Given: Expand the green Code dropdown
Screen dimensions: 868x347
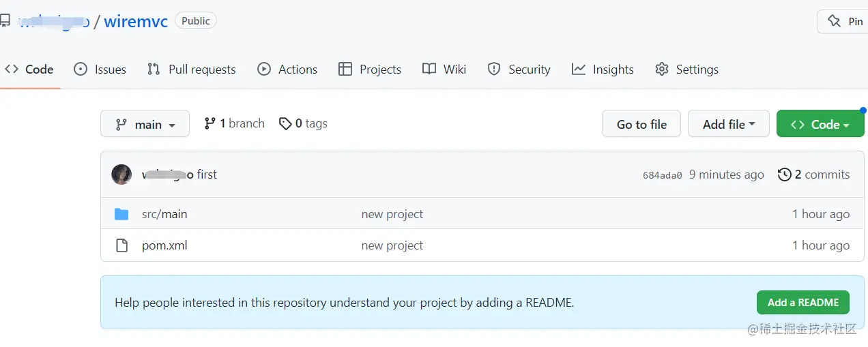Looking at the screenshot, I should pos(820,124).
